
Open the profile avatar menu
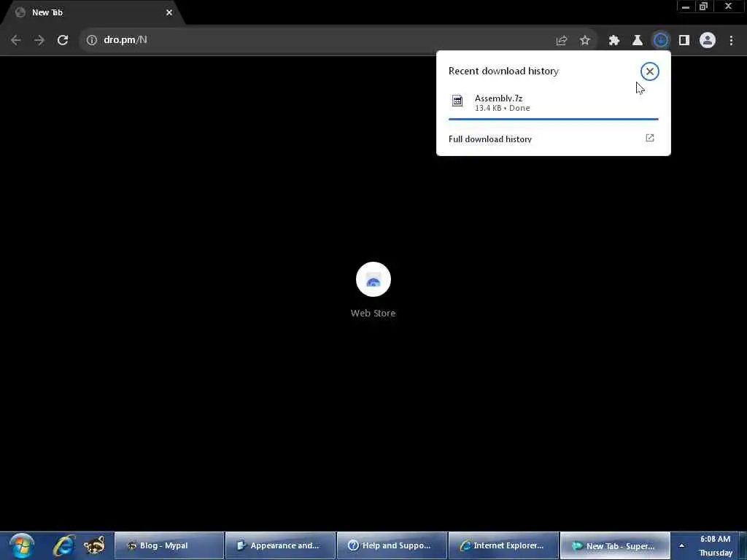click(x=708, y=41)
